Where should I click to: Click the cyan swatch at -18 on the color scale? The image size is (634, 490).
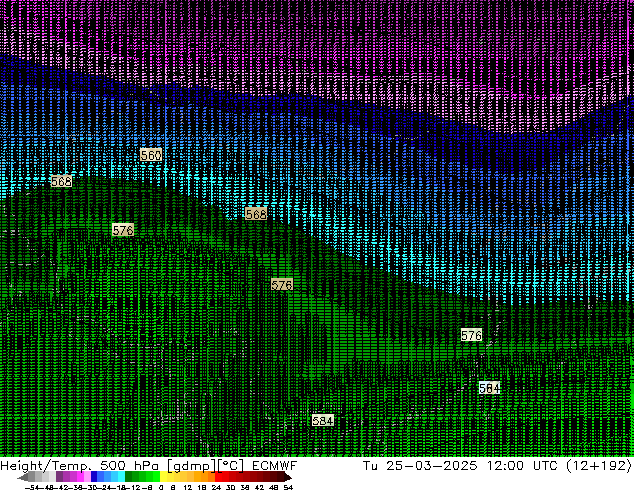point(121,477)
